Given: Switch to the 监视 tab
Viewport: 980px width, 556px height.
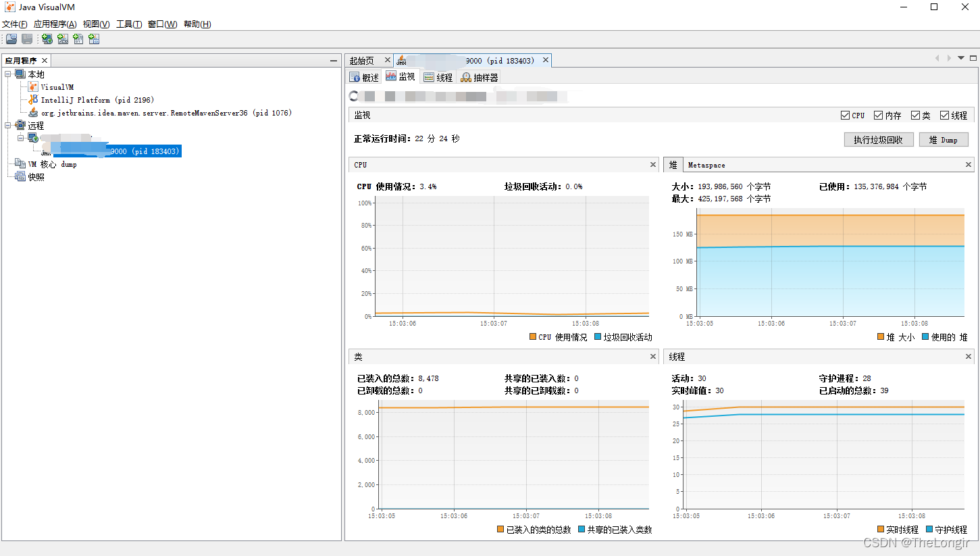Looking at the screenshot, I should 401,77.
